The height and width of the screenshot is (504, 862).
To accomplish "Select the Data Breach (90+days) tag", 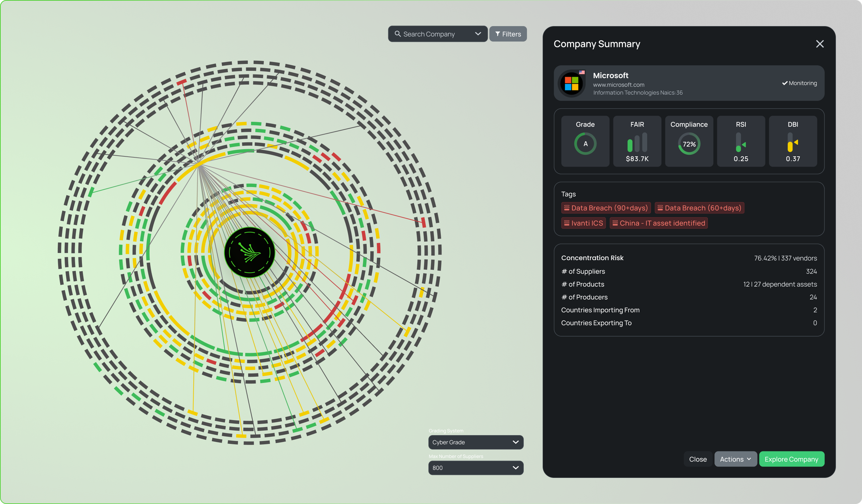I will [606, 208].
